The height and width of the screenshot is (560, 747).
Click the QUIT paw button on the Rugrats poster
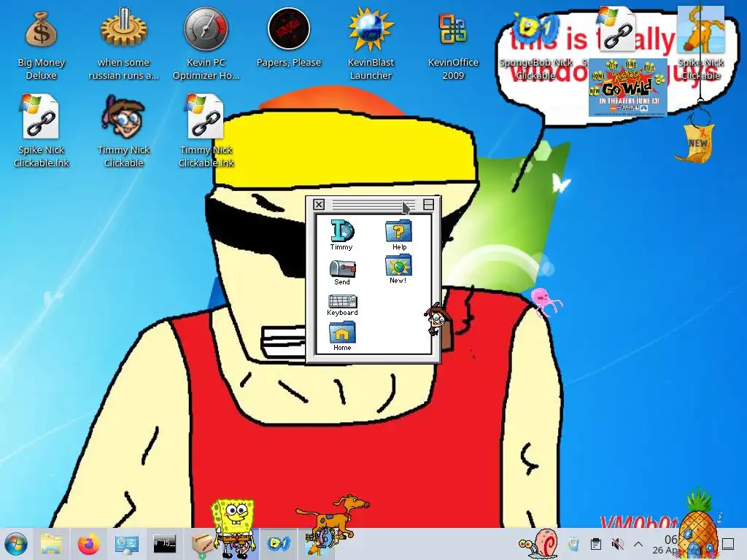649,69
